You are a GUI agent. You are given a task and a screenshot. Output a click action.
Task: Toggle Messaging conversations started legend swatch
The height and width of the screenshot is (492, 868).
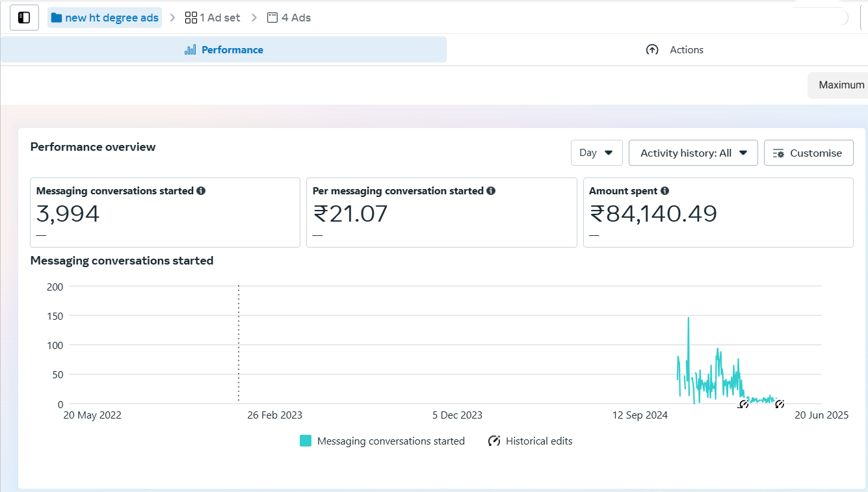[306, 441]
